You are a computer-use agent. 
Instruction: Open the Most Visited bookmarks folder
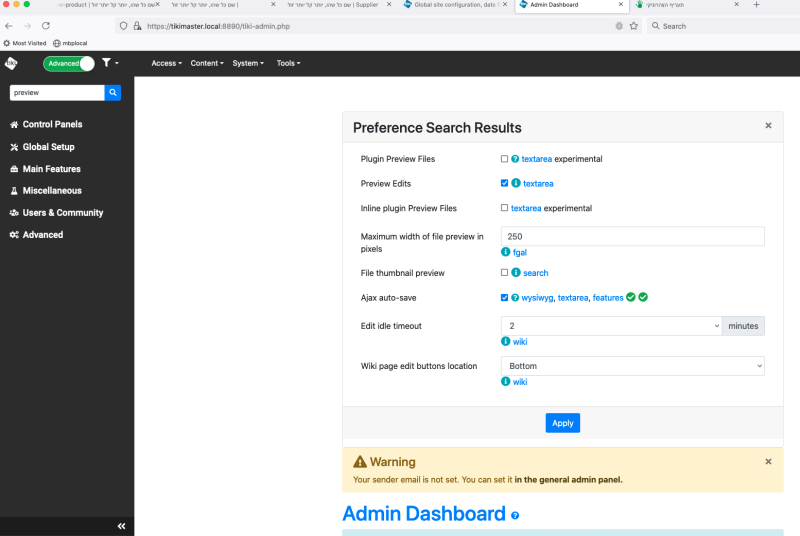point(24,43)
